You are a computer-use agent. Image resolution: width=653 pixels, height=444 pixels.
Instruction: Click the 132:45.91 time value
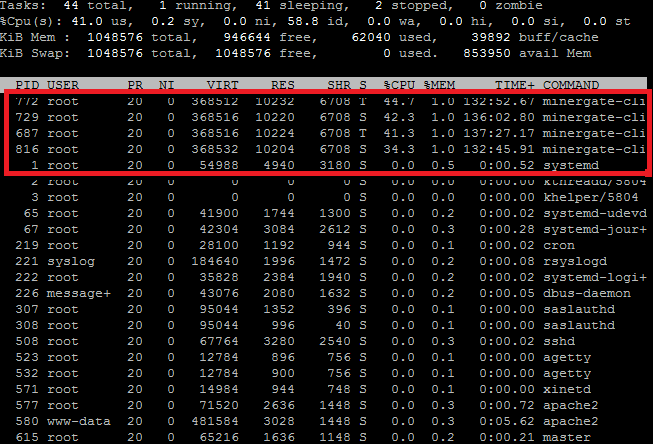499,149
